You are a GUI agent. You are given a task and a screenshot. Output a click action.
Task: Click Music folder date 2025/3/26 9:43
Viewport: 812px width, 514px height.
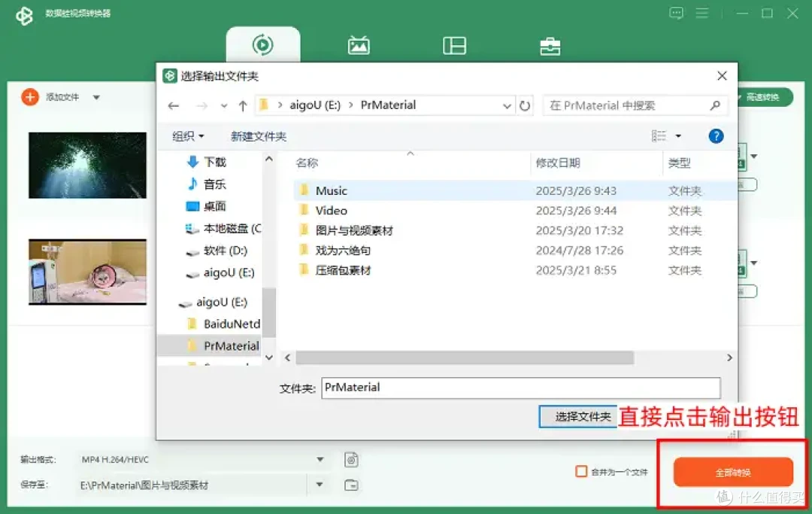[x=576, y=190]
